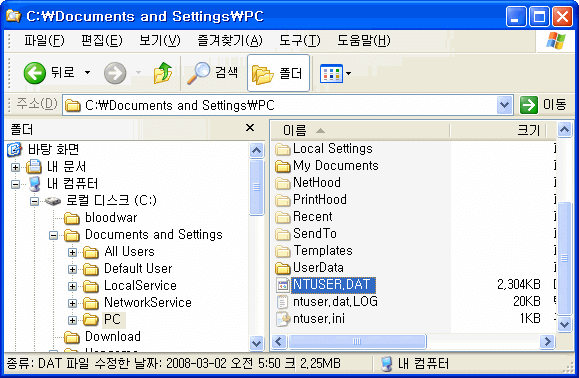This screenshot has height=378, width=579.
Task: Select the Recent folder icon
Action: (283, 217)
